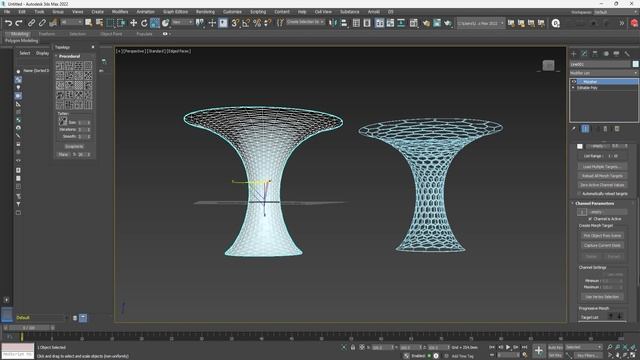Screen dimensions: 640x360
Task: Toggle Show End Result icon in stack
Action: tap(585, 129)
